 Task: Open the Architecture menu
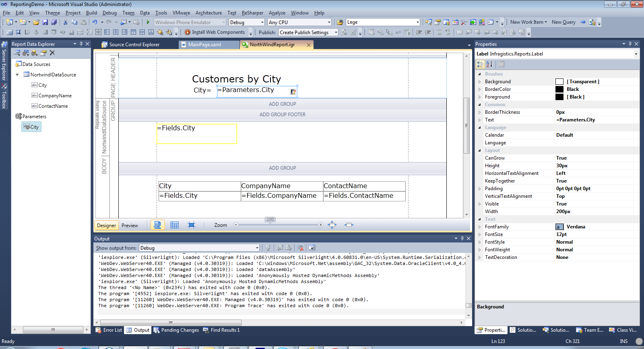(208, 13)
